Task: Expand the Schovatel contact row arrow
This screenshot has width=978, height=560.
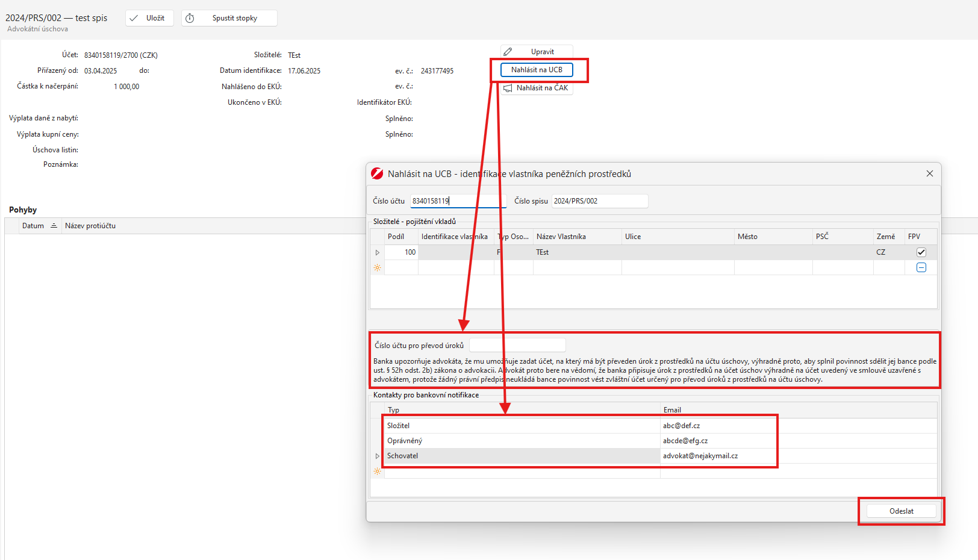Action: [378, 456]
